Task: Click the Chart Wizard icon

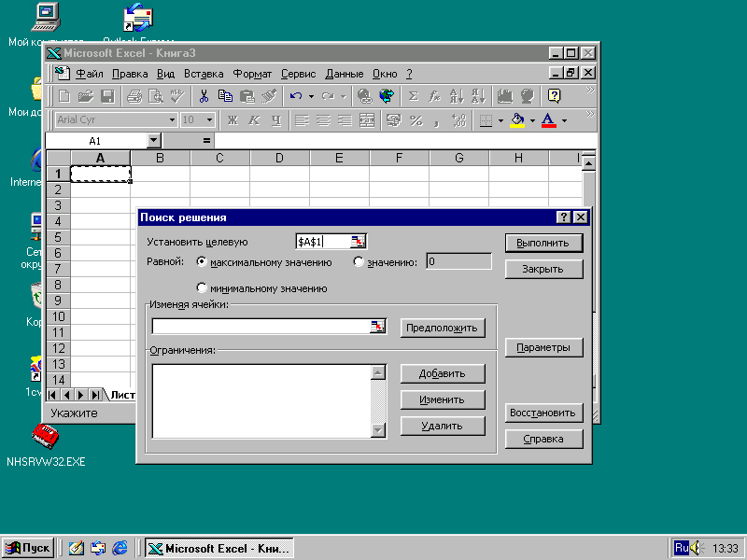Action: click(505, 97)
